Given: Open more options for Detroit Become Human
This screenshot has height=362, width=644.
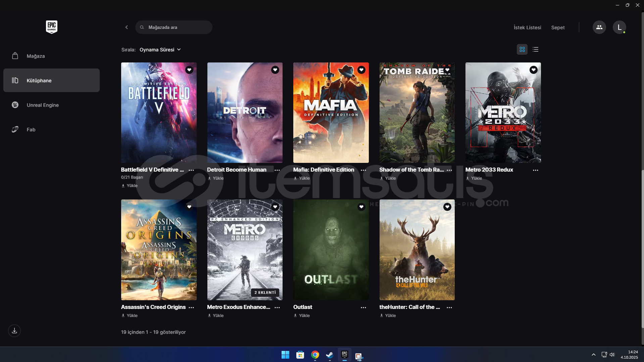Looking at the screenshot, I should (277, 170).
